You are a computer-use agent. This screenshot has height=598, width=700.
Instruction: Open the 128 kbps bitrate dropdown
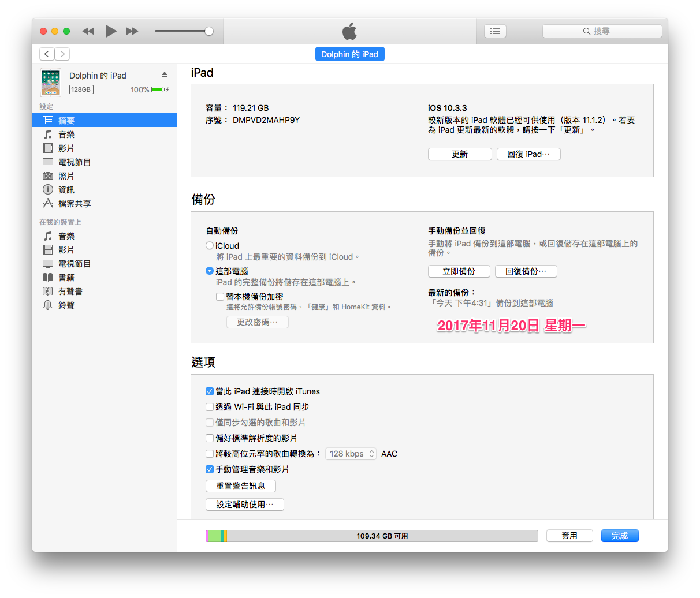351,454
